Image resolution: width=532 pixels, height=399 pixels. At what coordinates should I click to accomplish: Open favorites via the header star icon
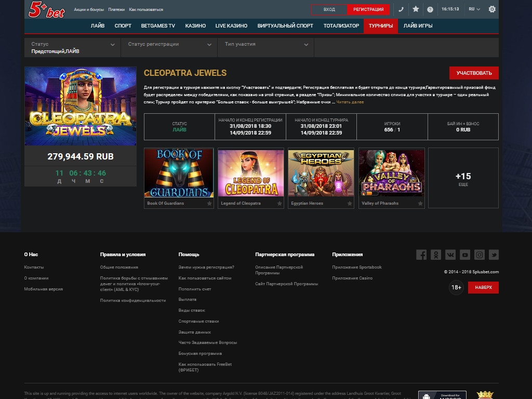tap(416, 9)
